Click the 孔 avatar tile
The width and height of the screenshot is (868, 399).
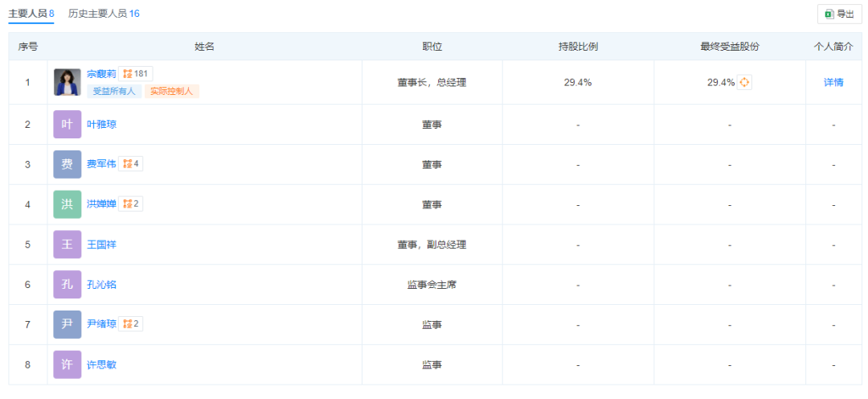pyautogui.click(x=68, y=284)
